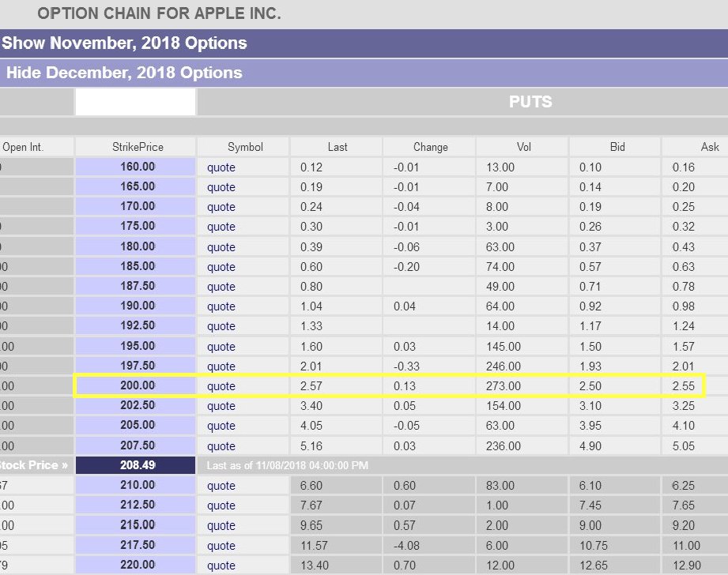Open quote link for 187.50 strike
Image resolution: width=728 pixels, height=575 pixels.
(x=221, y=287)
